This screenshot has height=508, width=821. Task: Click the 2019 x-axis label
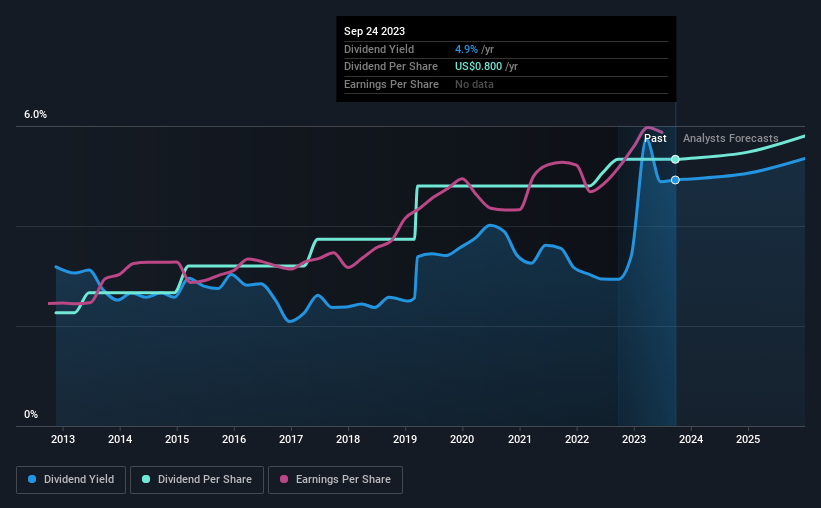tap(405, 439)
